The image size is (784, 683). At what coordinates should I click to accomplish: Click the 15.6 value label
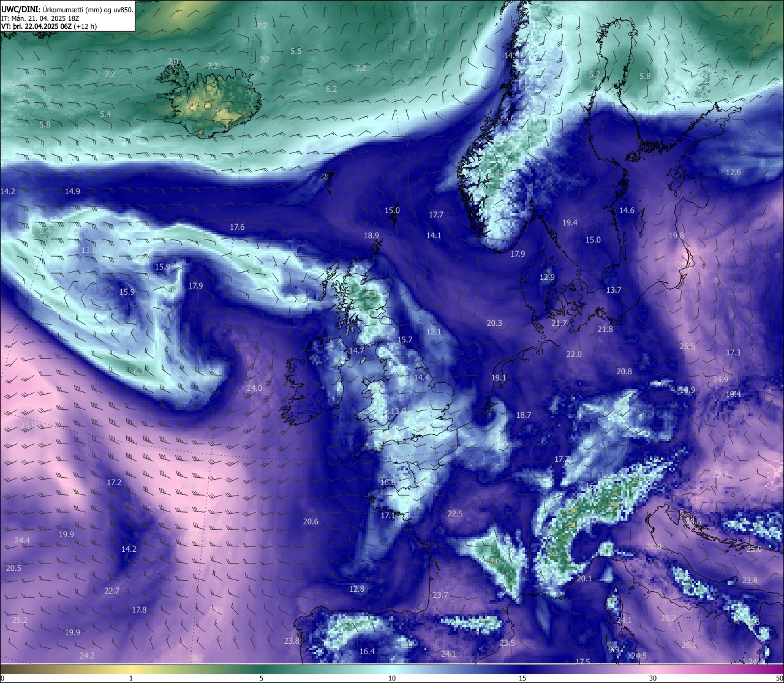pos(507,119)
